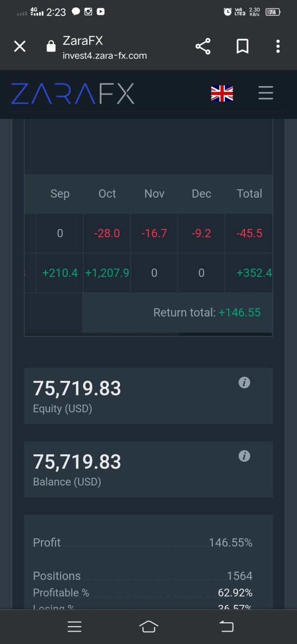
Task: Tap the -45.5 Total cell
Action: click(249, 233)
